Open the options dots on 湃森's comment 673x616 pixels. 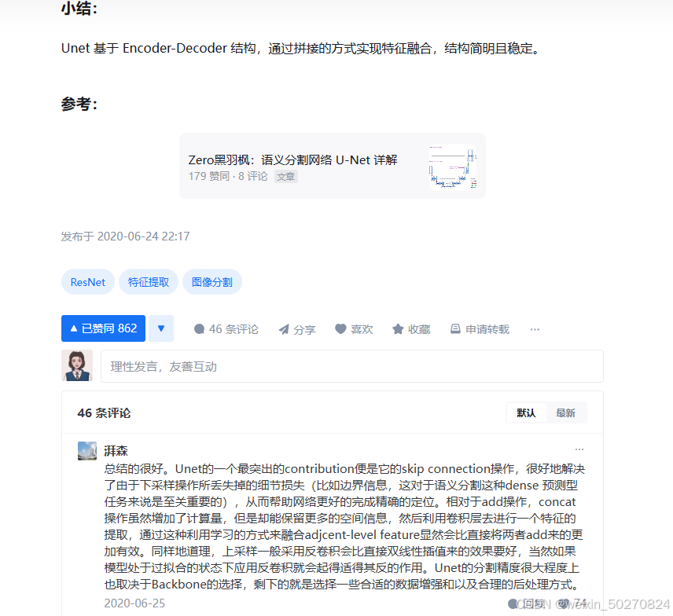(x=579, y=449)
